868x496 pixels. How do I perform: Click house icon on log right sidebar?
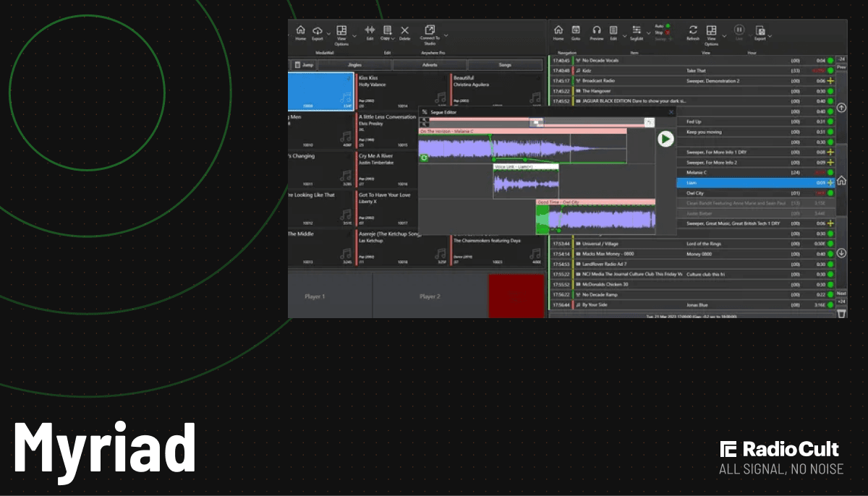click(841, 181)
